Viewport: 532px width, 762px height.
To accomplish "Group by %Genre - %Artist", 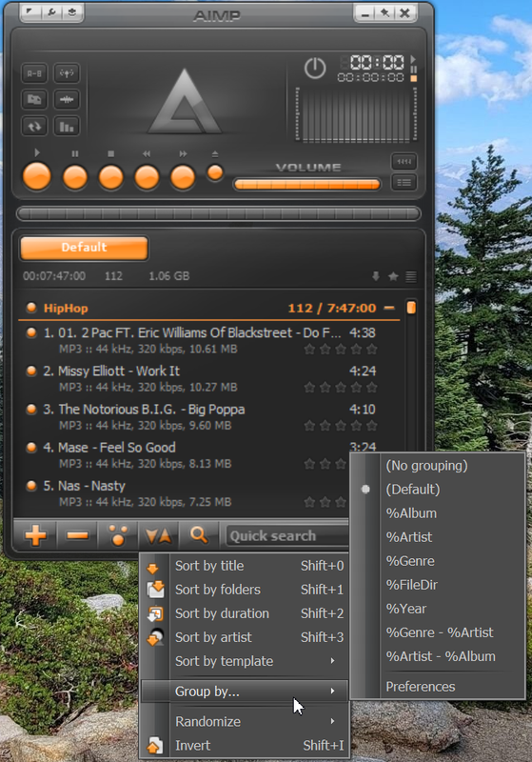I will (438, 632).
